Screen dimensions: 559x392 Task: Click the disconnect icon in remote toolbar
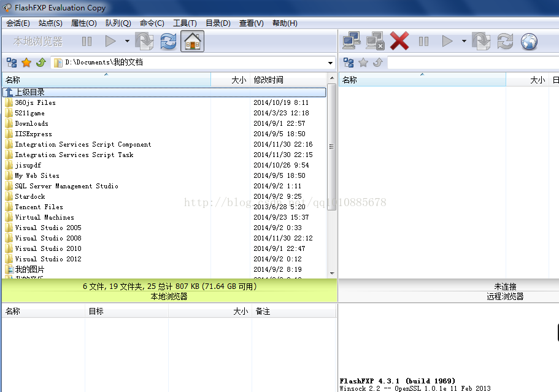(x=376, y=40)
